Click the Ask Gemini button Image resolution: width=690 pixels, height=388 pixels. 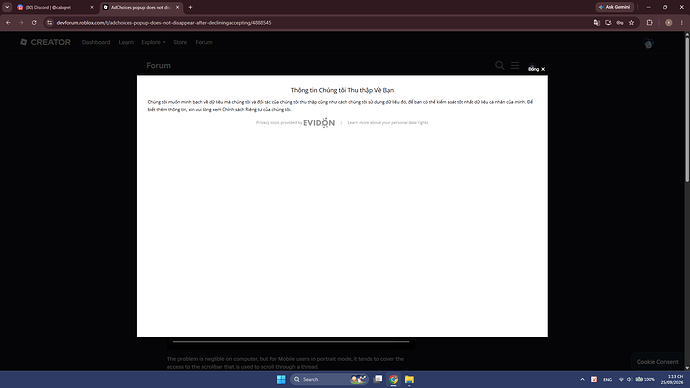coord(615,7)
